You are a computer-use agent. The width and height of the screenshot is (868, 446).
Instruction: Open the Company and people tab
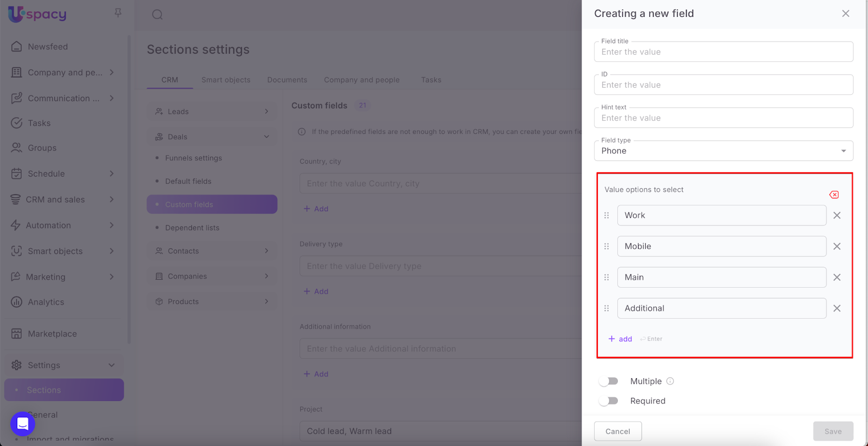click(x=361, y=80)
